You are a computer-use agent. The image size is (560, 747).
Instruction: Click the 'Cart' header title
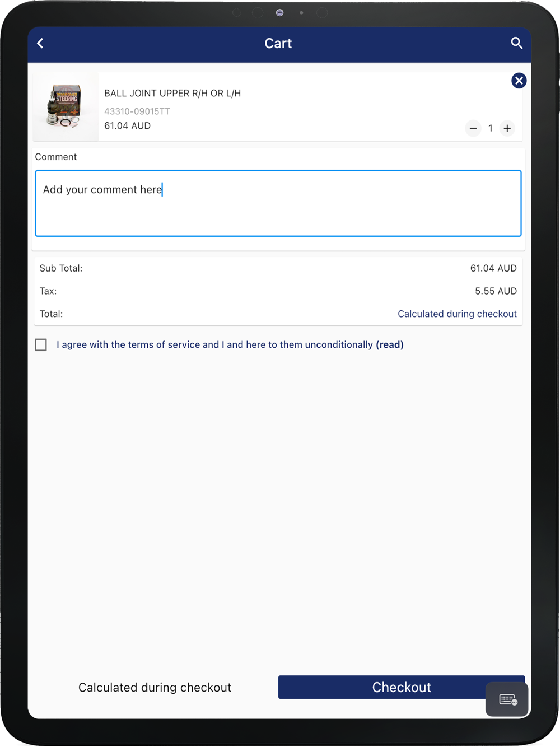278,43
